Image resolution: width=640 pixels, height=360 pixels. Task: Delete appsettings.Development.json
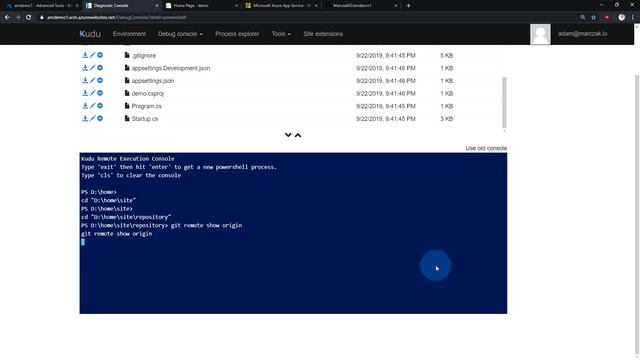point(100,68)
